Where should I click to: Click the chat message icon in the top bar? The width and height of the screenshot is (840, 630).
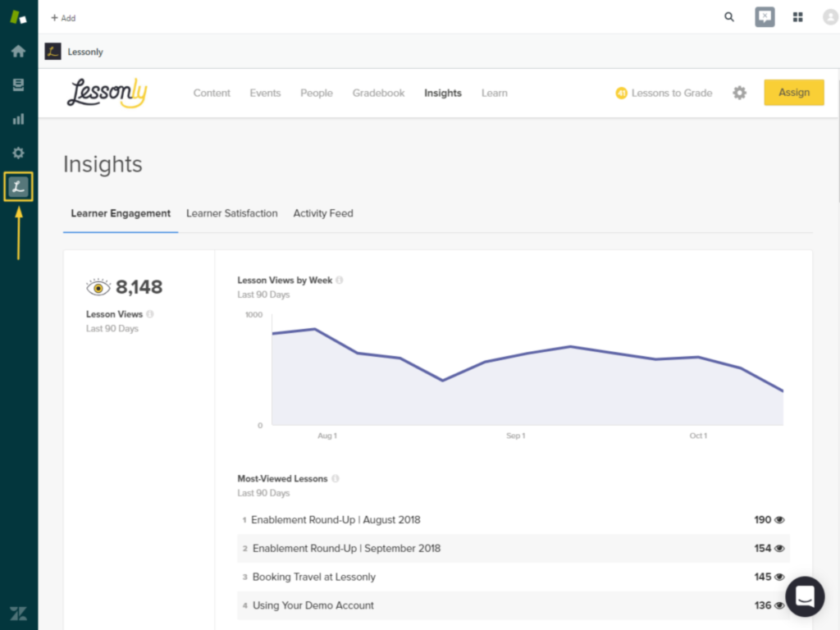[x=765, y=16]
